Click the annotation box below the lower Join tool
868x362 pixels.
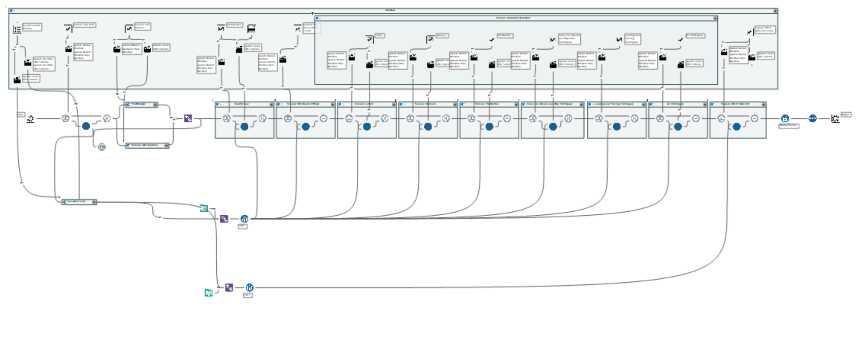[x=248, y=295]
